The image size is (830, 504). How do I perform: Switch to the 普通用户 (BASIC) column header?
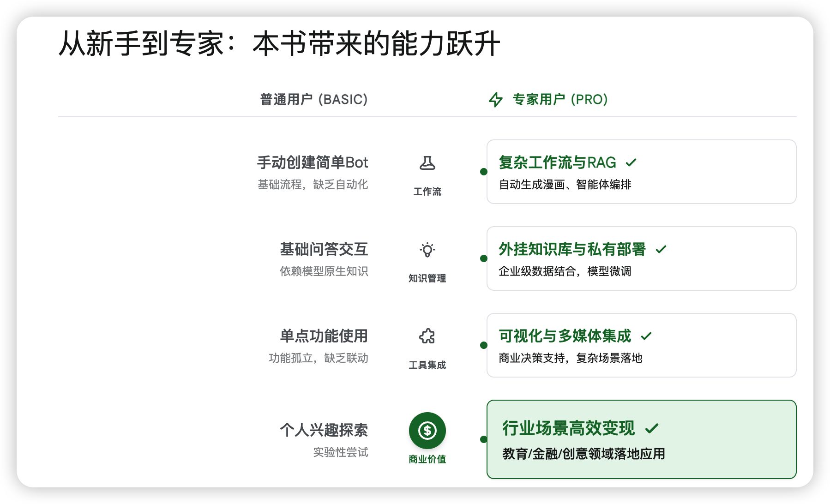[314, 99]
